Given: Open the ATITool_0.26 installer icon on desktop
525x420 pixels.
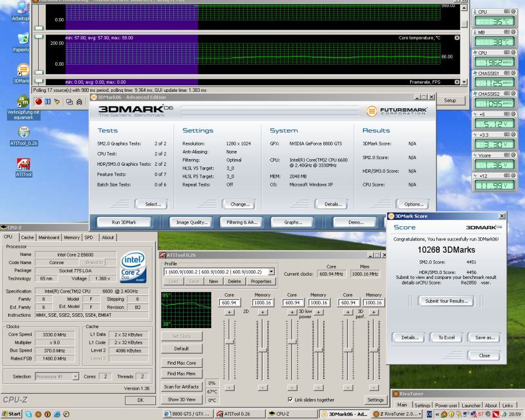Looking at the screenshot, I should tap(24, 136).
